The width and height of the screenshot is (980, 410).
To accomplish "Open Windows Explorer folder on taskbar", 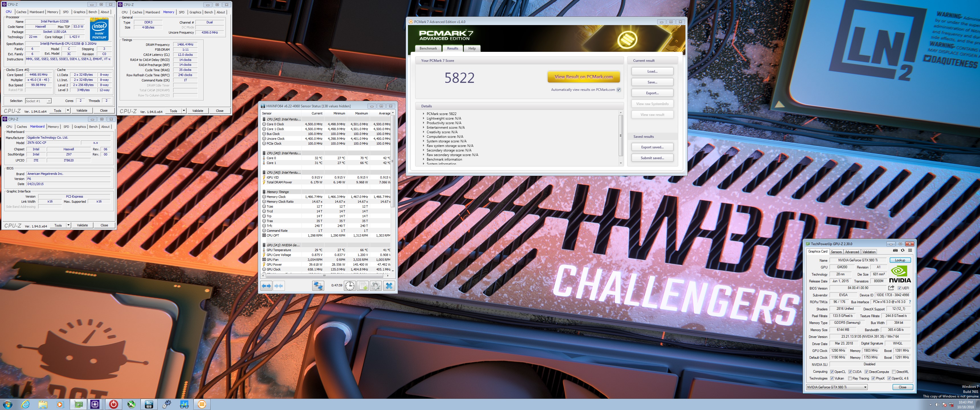I will pyautogui.click(x=43, y=404).
